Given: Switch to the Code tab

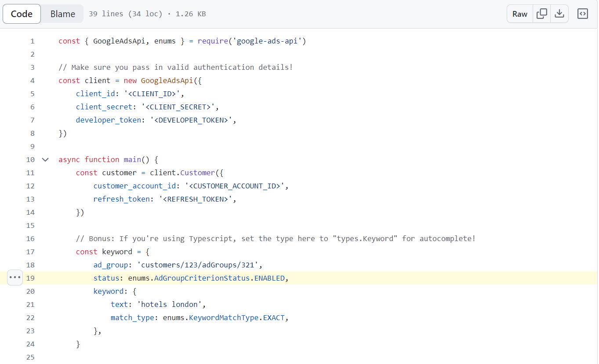Looking at the screenshot, I should click(x=22, y=14).
